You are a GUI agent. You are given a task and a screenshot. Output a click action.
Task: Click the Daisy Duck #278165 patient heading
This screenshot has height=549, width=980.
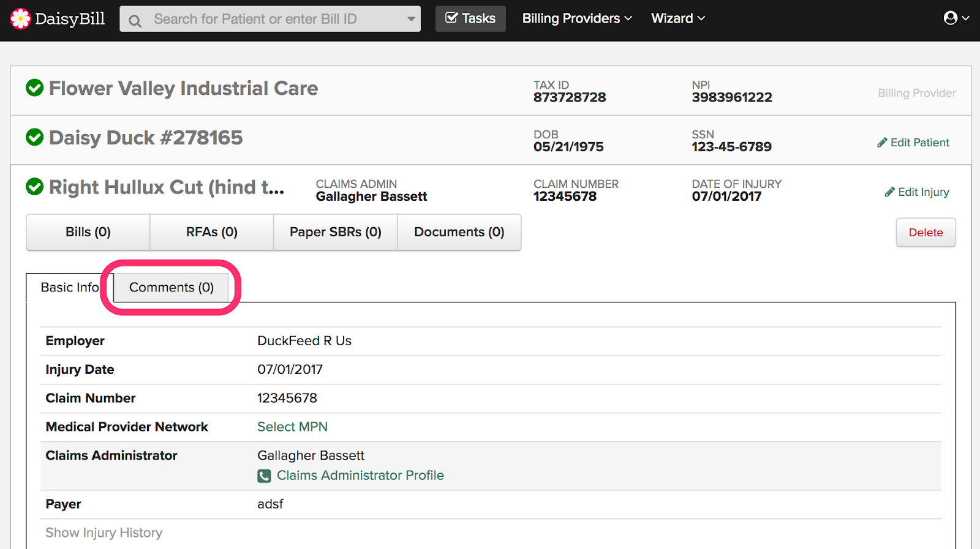point(146,138)
